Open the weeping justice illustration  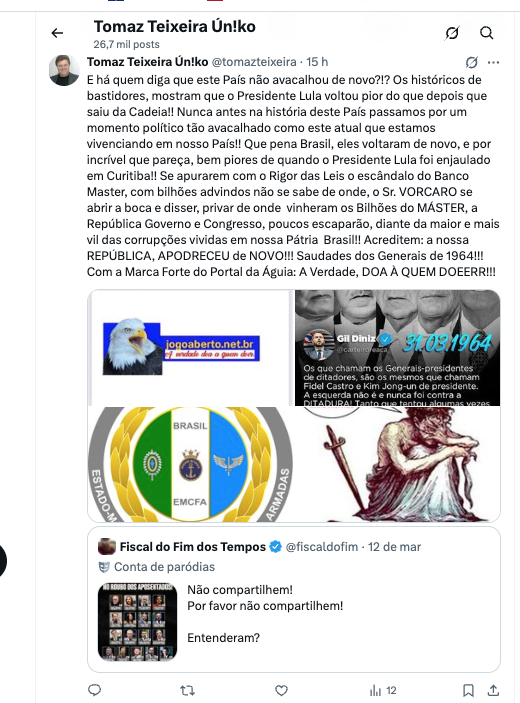pos(397,464)
